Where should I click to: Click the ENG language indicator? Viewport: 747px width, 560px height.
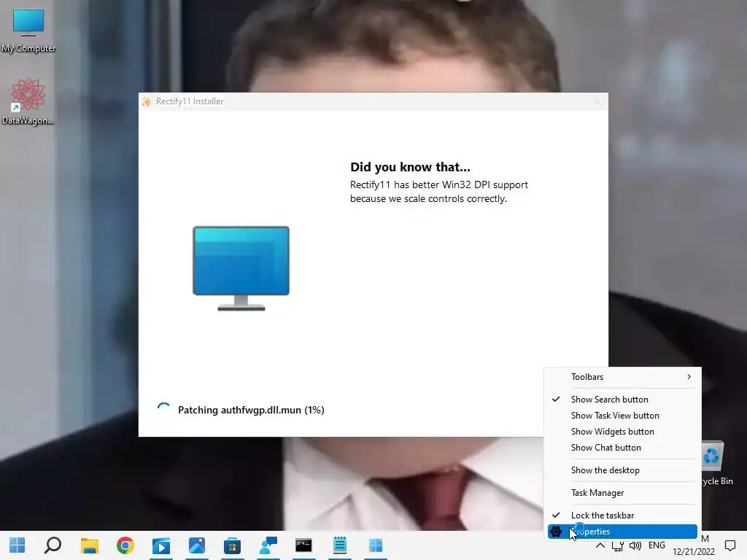click(657, 545)
